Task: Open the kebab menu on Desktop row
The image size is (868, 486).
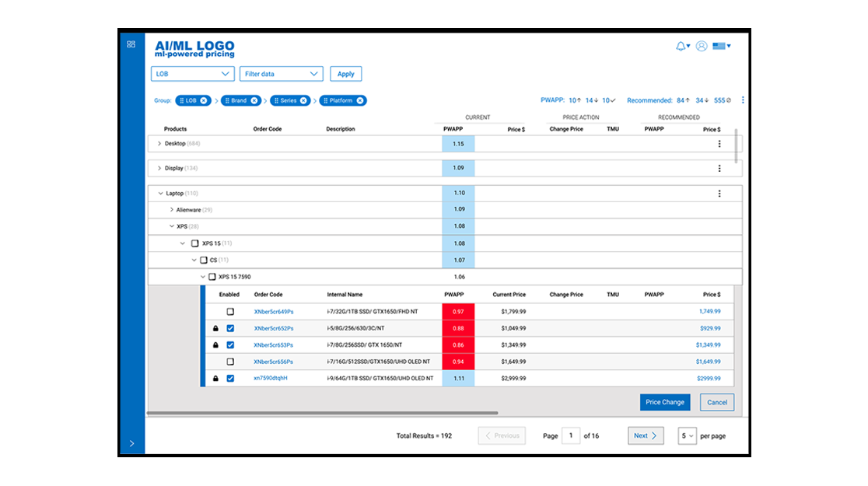Action: point(719,144)
